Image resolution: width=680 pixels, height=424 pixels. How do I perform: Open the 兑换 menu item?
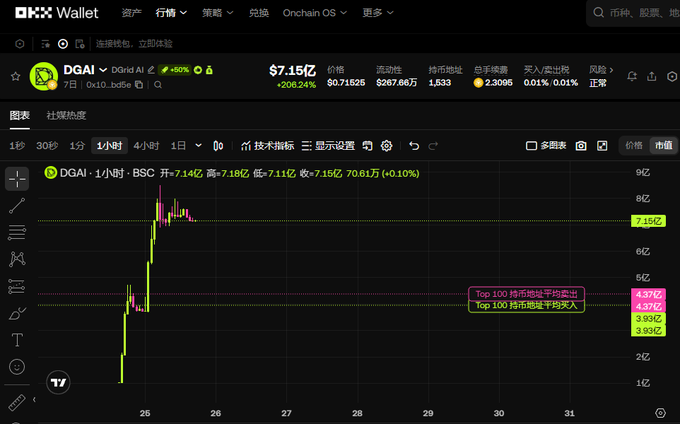pos(259,13)
